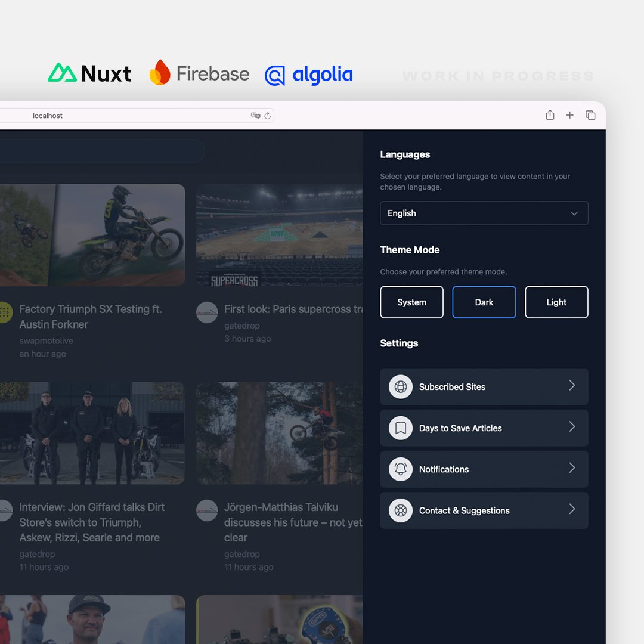This screenshot has width=644, height=644.
Task: Click the language dropdown chevron arrow
Action: point(574,213)
